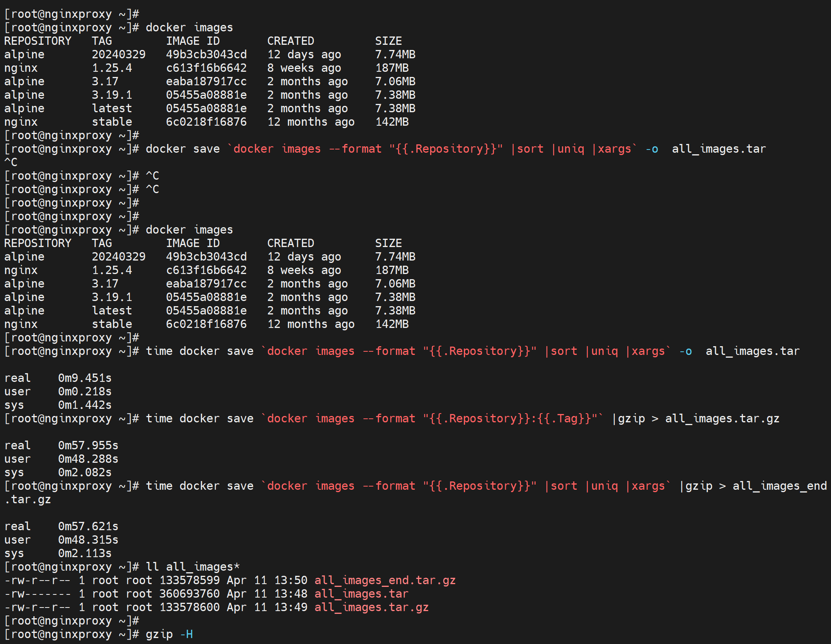
Task: Click the ll all_images* command text
Action: click(x=192, y=567)
